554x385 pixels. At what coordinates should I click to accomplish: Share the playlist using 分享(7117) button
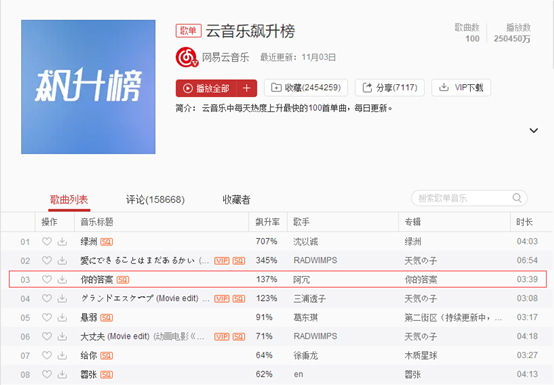click(x=389, y=88)
